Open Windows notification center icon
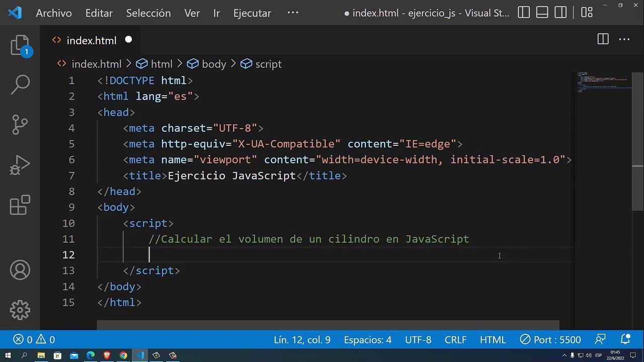The image size is (644, 362). coord(632,355)
